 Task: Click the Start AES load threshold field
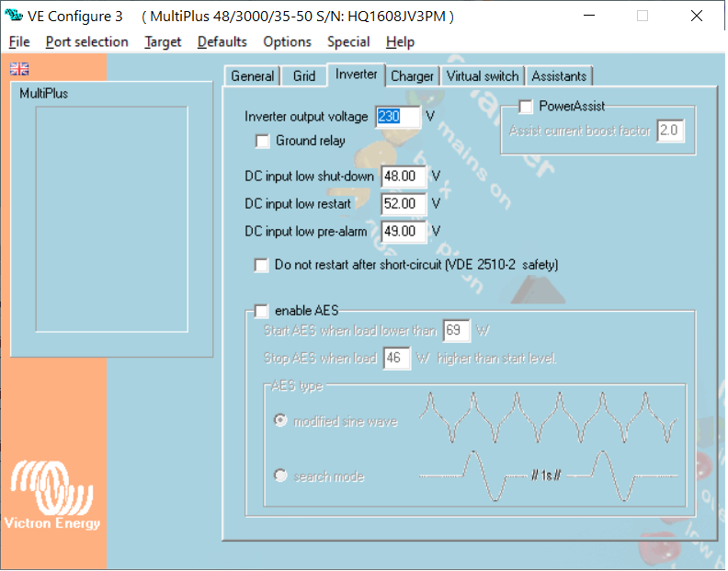point(457,331)
